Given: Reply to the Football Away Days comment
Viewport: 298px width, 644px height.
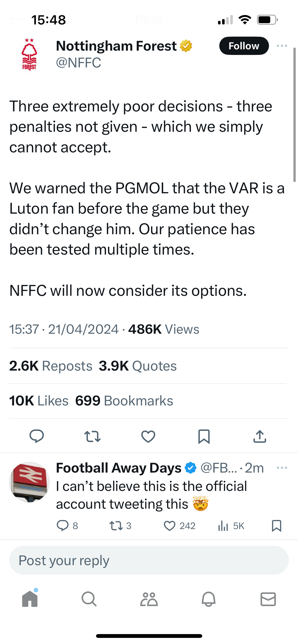Looking at the screenshot, I should tap(62, 526).
